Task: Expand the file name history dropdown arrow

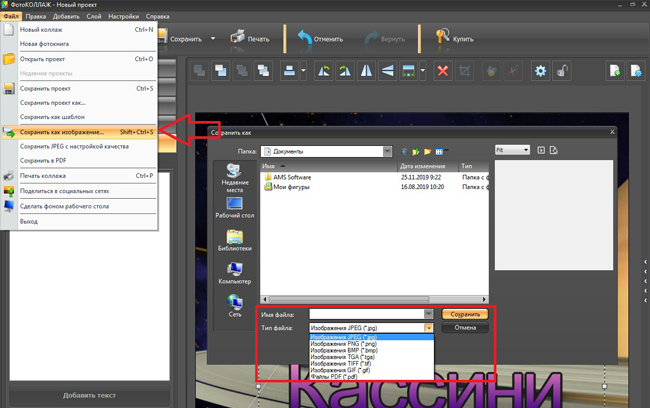Action: [429, 314]
